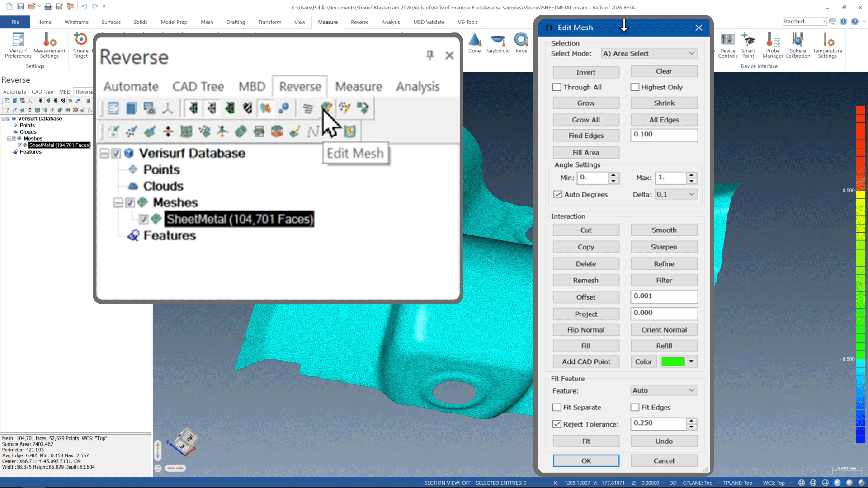Viewport: 868px width, 488px height.
Task: Open the MBD Validate ribbon tab
Action: point(429,22)
